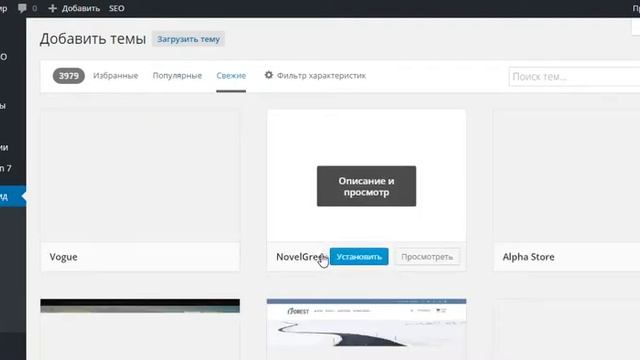Screen dimensions: 640x360
Task: Click the Alpha Store theme name
Action: click(529, 257)
